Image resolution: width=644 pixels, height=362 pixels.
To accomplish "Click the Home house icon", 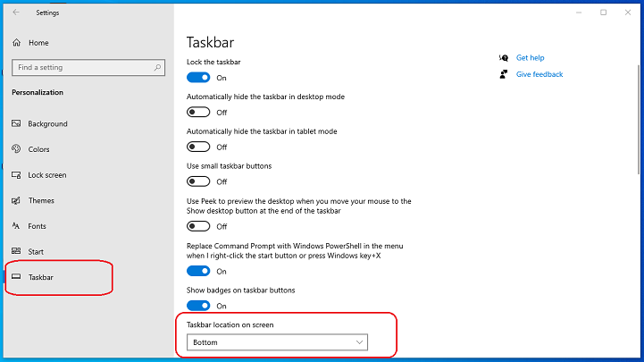I will pos(16,42).
